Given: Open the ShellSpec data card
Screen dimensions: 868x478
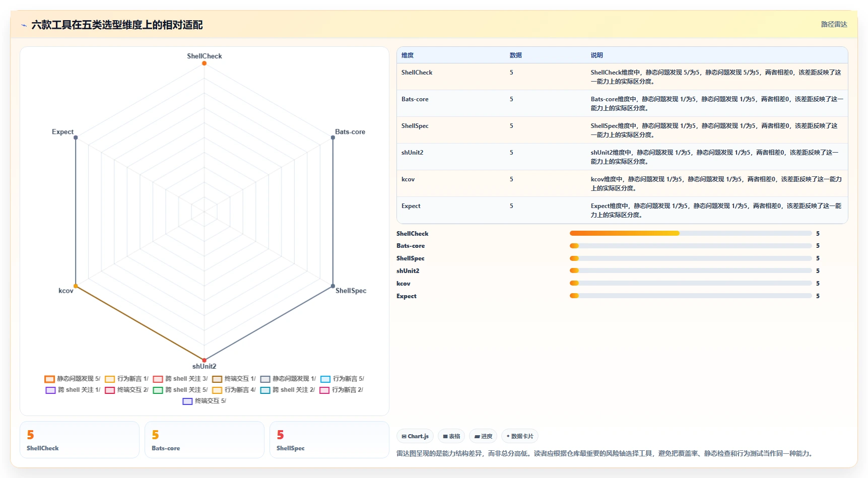Looking at the screenshot, I should pyautogui.click(x=329, y=440).
